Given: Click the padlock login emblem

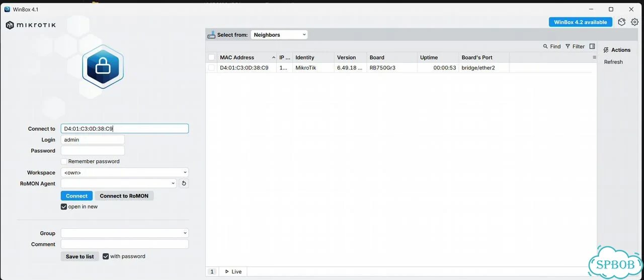Looking at the screenshot, I should click(x=103, y=66).
